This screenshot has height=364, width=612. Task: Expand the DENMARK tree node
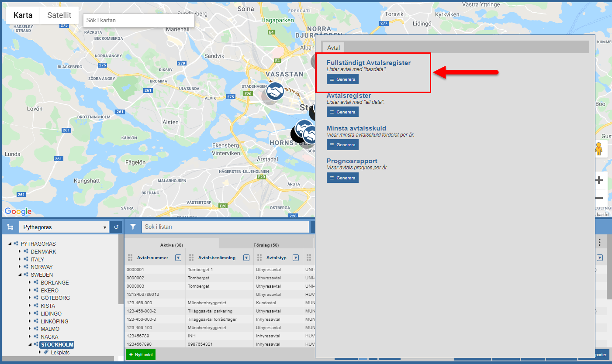pos(19,252)
